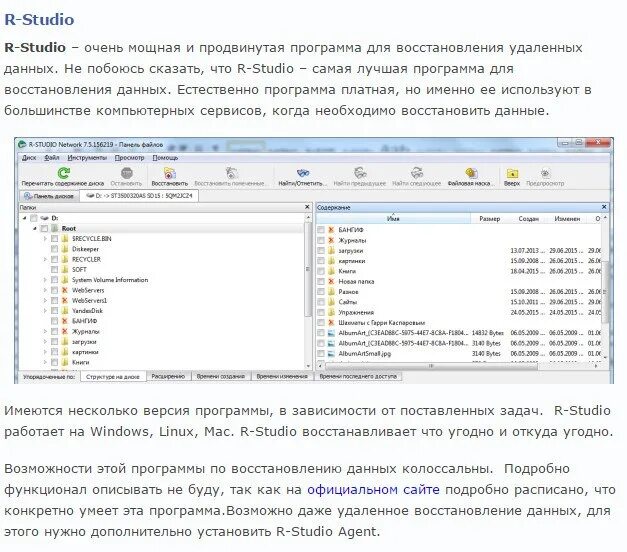The width and height of the screenshot is (627, 552).
Task: Open the Файловая маска tool
Action: pyautogui.click(x=471, y=173)
